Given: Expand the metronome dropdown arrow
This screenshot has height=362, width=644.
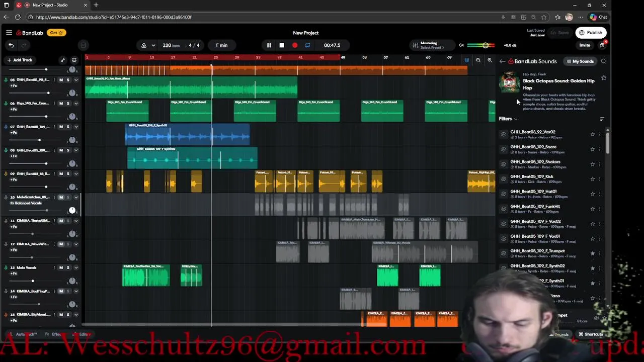Looking at the screenshot, I should point(153,45).
